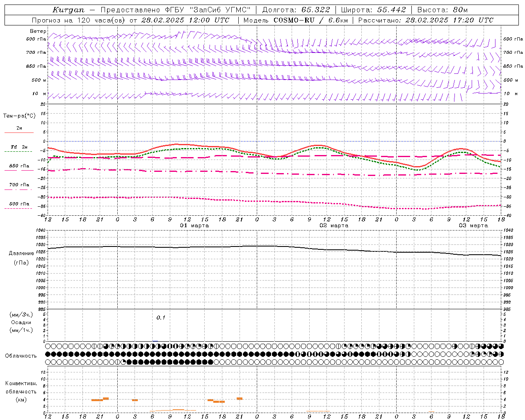525x420 pixels.
Task: Click the "Давление" pressure panel label
Action: click(21, 253)
